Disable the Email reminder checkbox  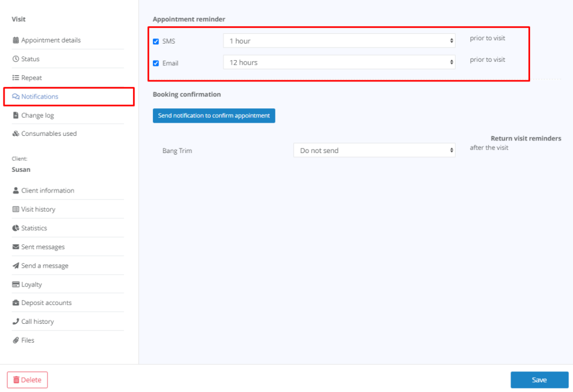pos(156,63)
